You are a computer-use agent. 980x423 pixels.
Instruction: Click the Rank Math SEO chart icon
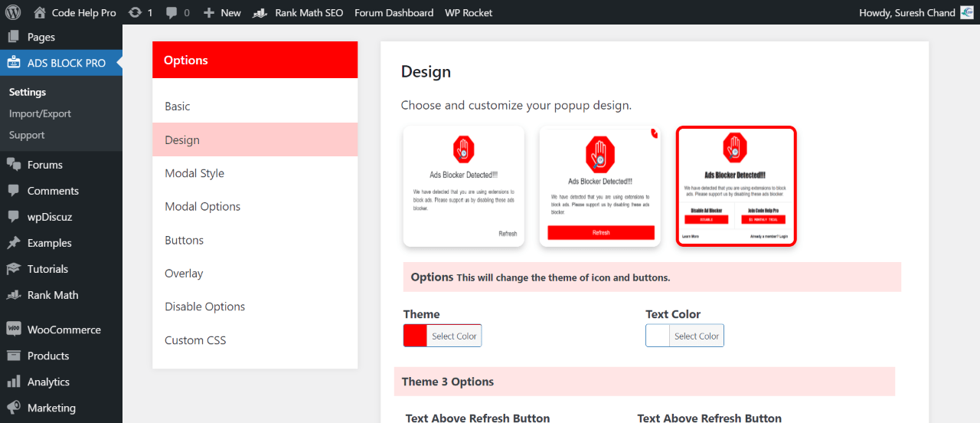tap(260, 12)
